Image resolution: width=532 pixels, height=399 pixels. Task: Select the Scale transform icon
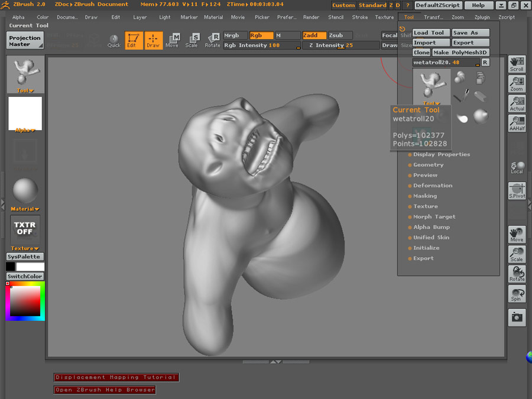192,40
